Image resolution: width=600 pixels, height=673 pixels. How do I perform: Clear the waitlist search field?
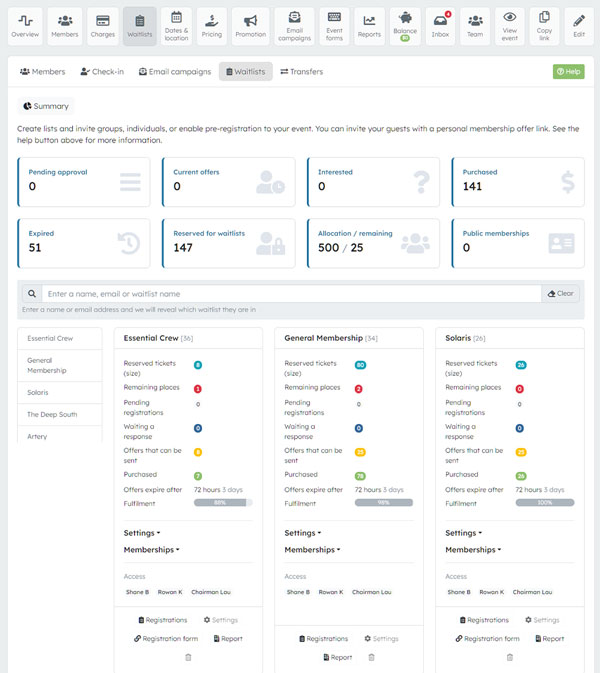[x=560, y=294]
